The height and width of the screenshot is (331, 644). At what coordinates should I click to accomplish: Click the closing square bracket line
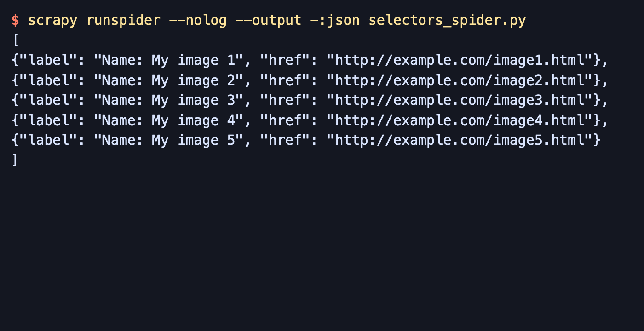tap(16, 160)
